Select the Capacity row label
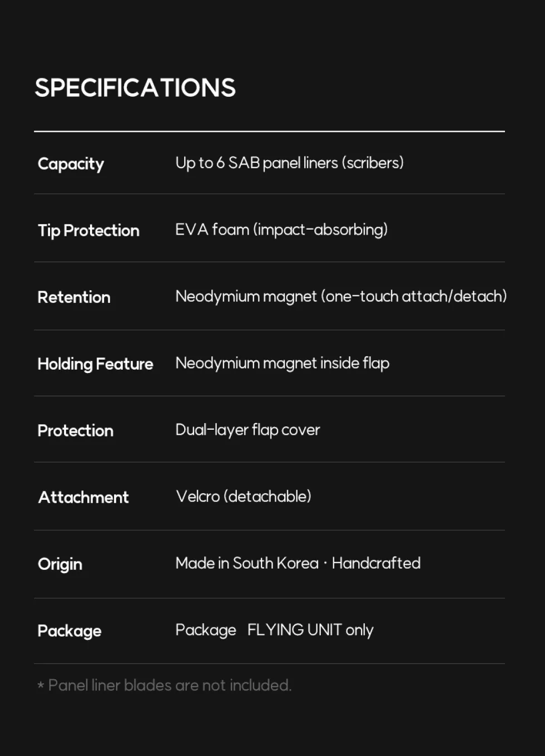The image size is (545, 756). (x=71, y=164)
